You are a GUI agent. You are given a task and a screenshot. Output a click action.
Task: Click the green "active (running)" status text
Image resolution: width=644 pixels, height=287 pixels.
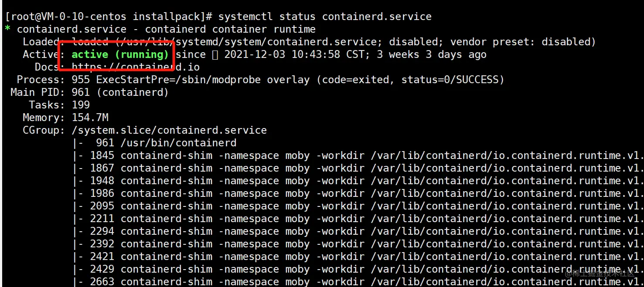click(x=120, y=54)
